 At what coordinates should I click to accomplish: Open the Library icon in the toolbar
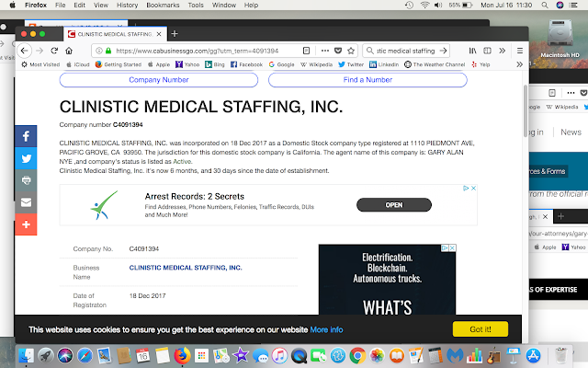(x=472, y=51)
